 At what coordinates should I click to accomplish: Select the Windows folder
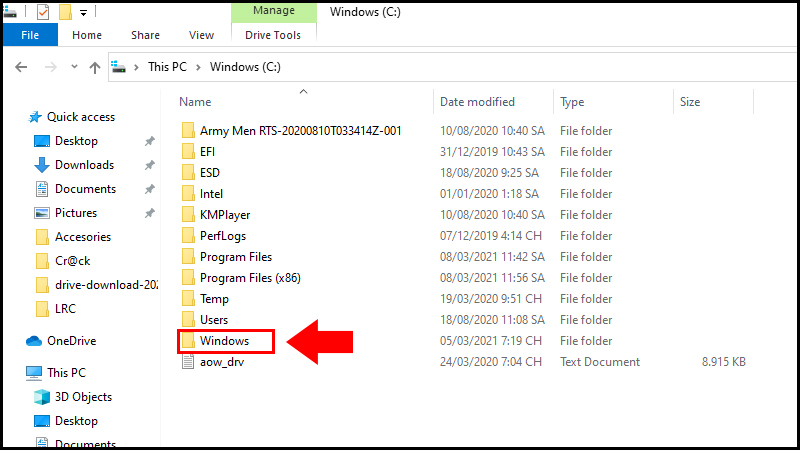(224, 341)
